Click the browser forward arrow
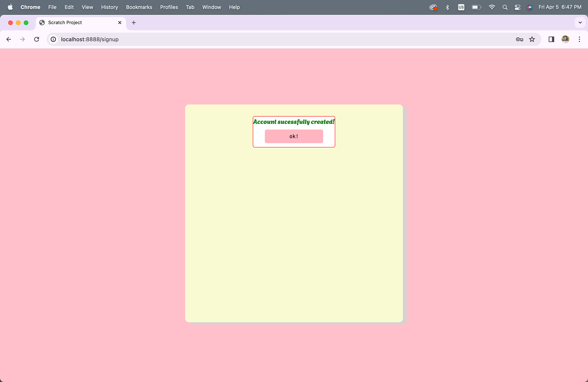Viewport: 588px width, 382px height. click(x=22, y=39)
